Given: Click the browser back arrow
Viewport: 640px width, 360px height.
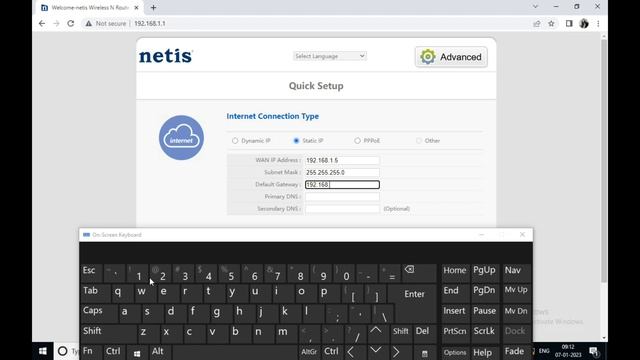Looking at the screenshot, I should click(42, 24).
